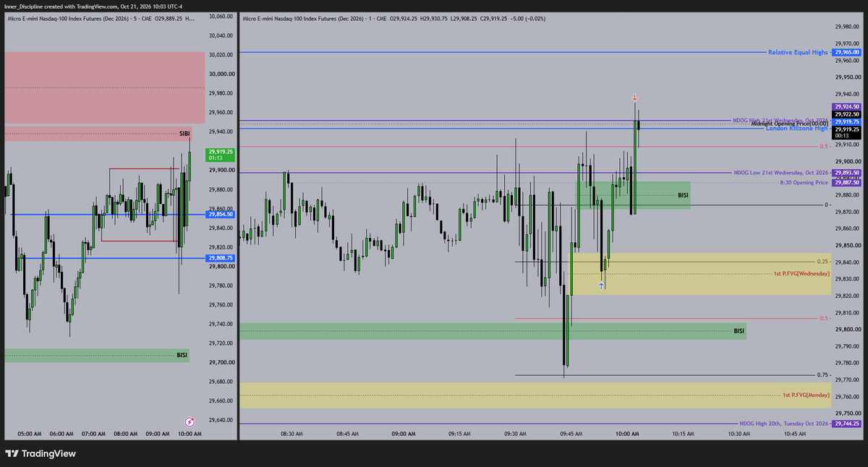Click the 29,744.25 purple price tag
The image size is (868, 467).
847,424
